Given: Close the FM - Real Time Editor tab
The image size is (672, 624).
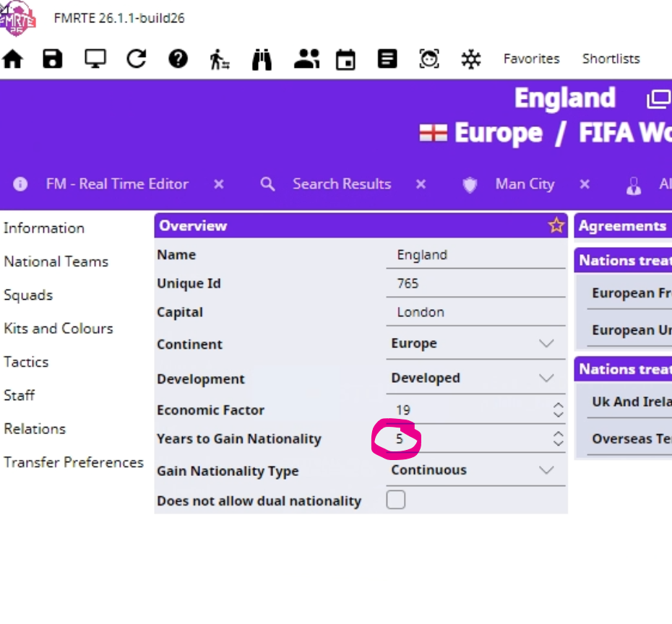Looking at the screenshot, I should tap(219, 184).
